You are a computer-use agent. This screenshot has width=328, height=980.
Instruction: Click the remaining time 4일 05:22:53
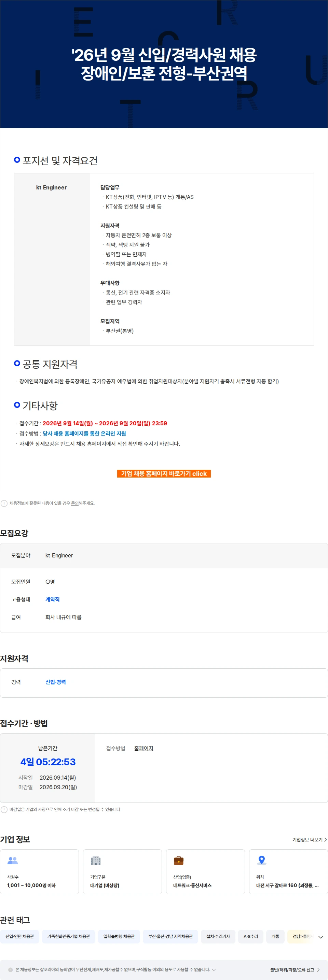(48, 762)
